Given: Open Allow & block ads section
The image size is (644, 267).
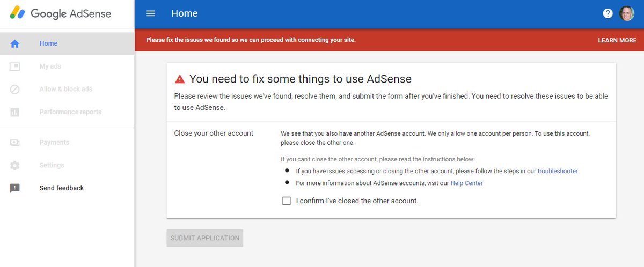Looking at the screenshot, I should click(x=67, y=89).
